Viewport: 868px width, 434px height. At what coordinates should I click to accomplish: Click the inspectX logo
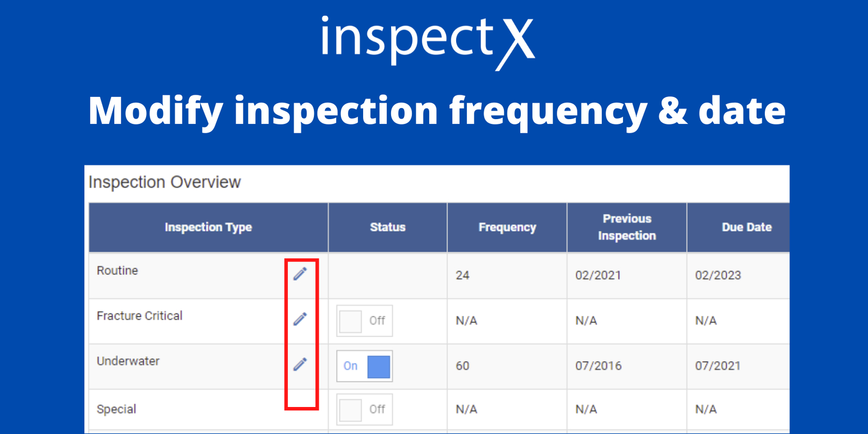[428, 41]
